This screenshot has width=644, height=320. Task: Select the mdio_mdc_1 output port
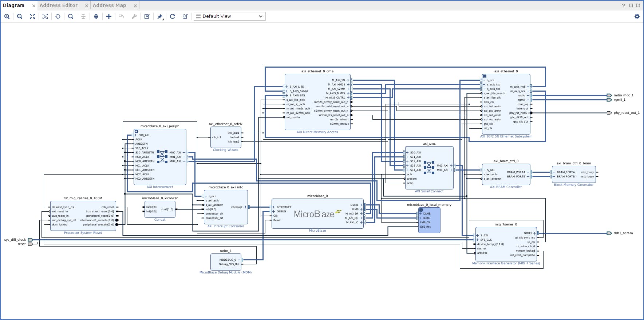[609, 96]
